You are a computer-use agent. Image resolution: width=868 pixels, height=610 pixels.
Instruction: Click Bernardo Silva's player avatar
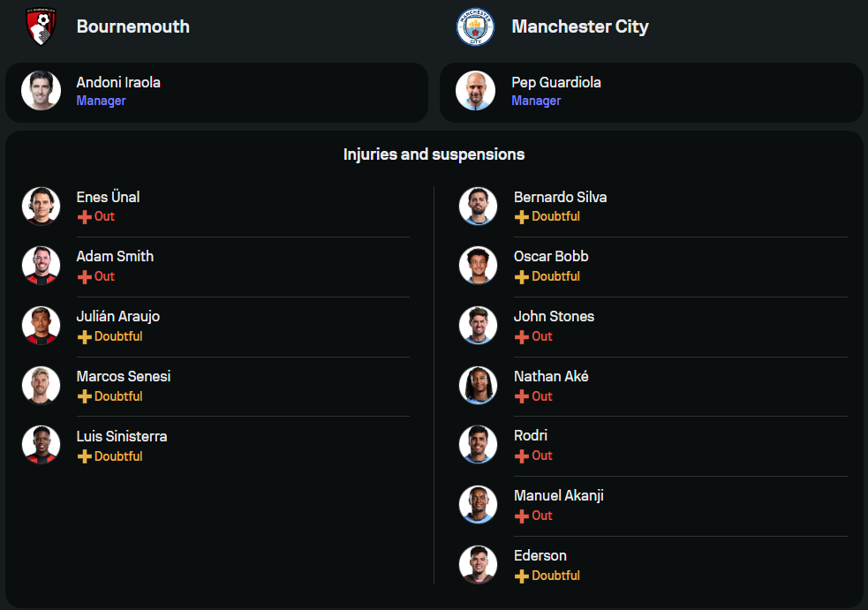tap(478, 206)
